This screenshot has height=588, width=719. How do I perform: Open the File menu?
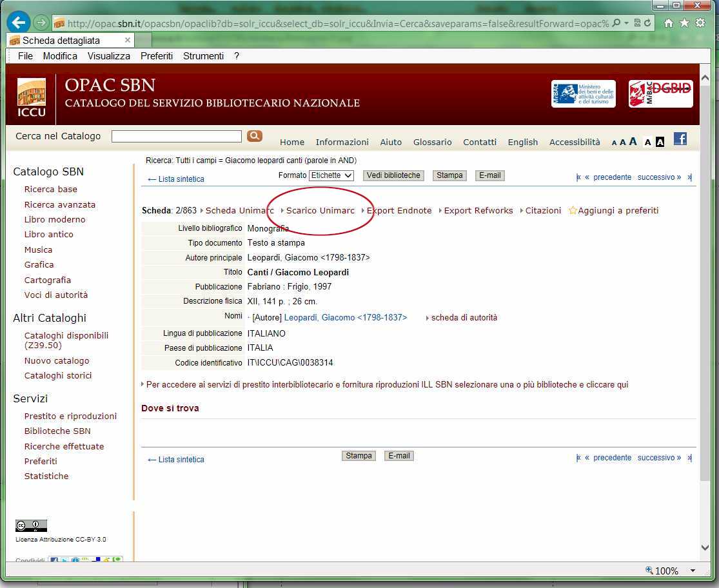tap(25, 56)
